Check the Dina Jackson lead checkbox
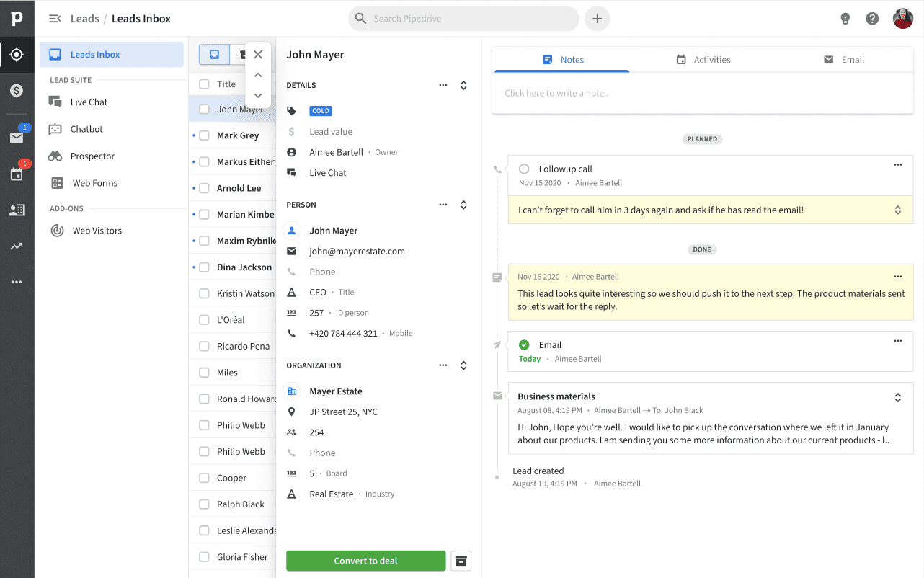 point(204,267)
